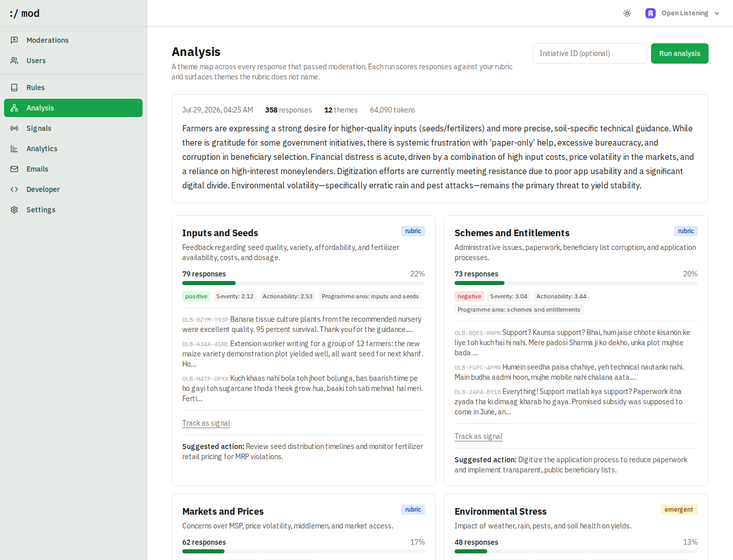The width and height of the screenshot is (733, 560).
Task: Click the 64,090 tokens value
Action: (x=392, y=110)
